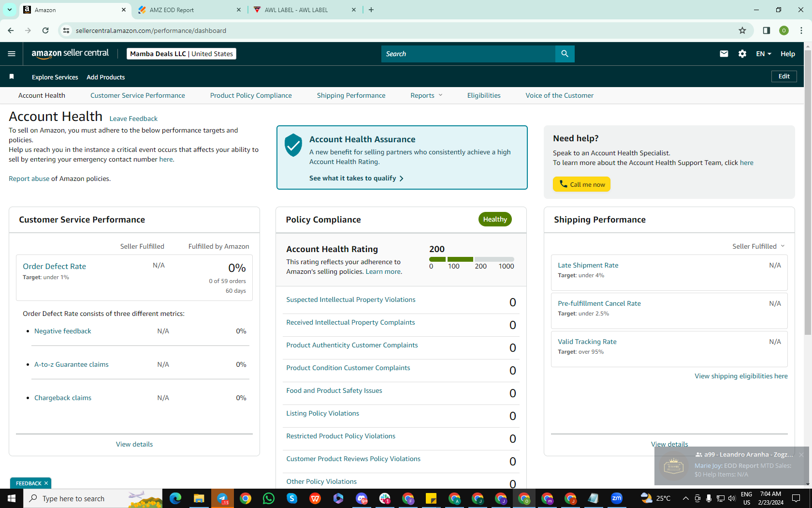Screen dimensions: 812x508
Task: Expand the Reports menu
Action: click(426, 95)
